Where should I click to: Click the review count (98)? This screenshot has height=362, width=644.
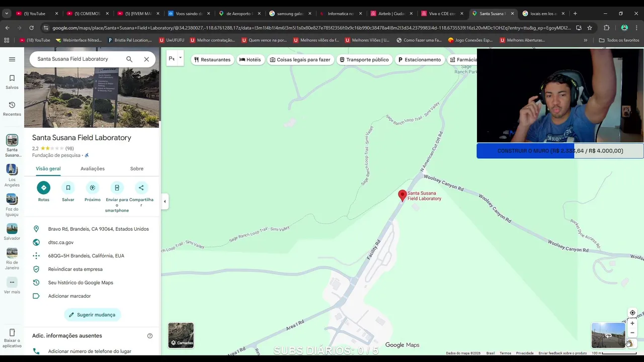click(69, 148)
